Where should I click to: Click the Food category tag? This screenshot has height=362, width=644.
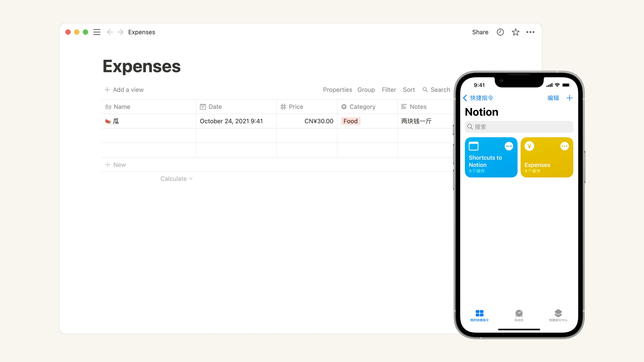coord(351,121)
